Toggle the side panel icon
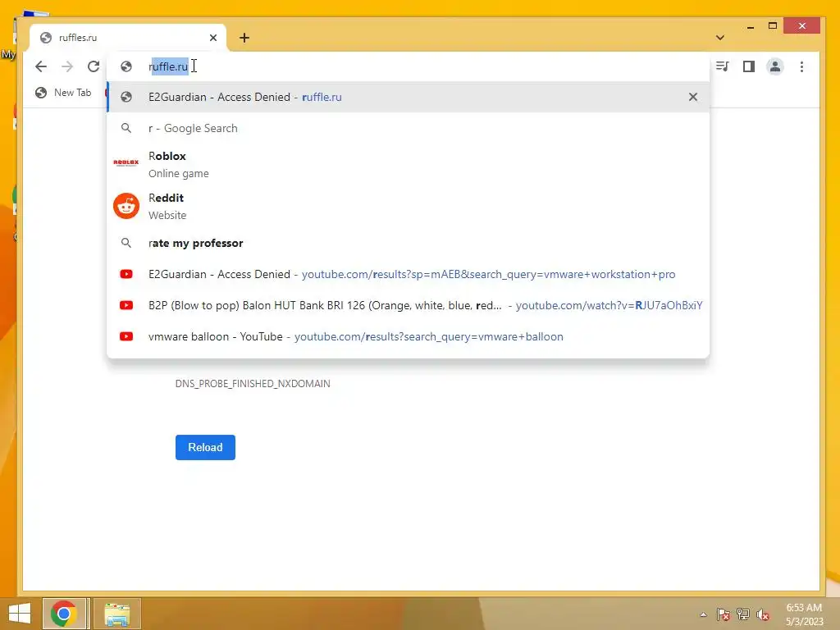The image size is (840, 630). click(748, 66)
